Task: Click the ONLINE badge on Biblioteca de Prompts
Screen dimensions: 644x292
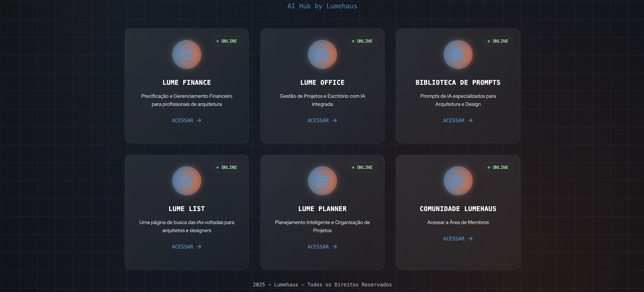Action: [x=498, y=41]
